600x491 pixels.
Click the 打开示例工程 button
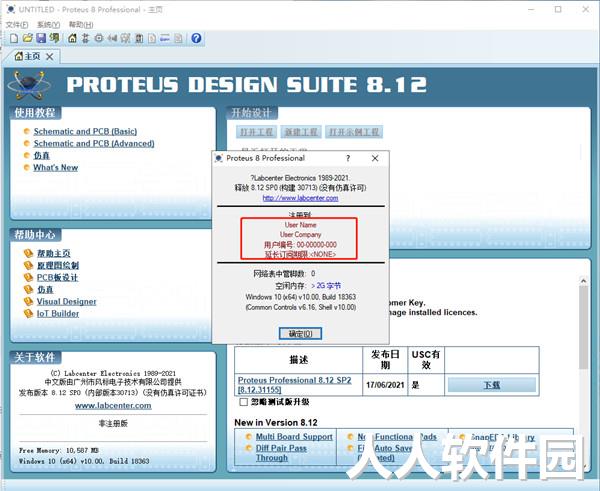pos(354,132)
